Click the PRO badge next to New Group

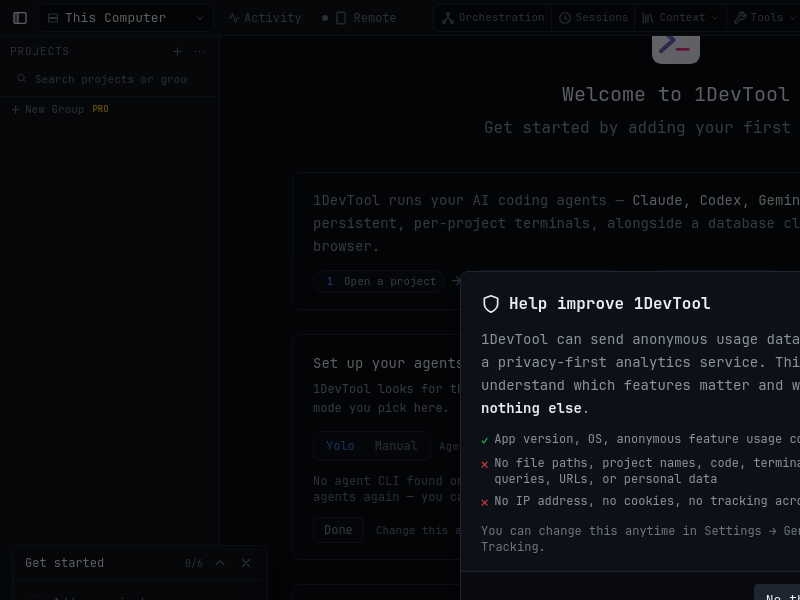tap(101, 109)
